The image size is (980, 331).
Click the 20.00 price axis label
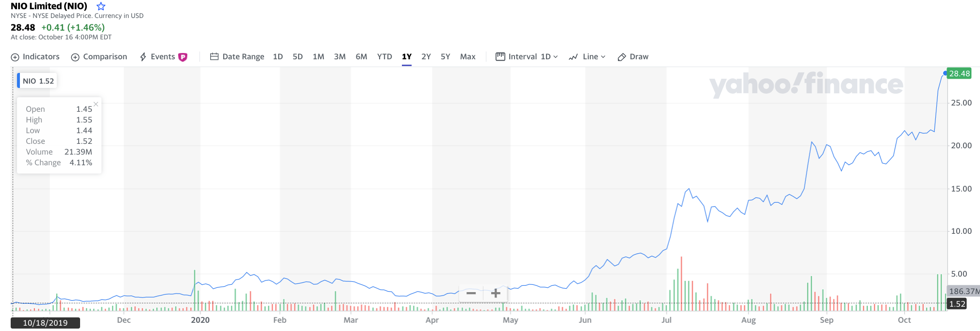961,145
